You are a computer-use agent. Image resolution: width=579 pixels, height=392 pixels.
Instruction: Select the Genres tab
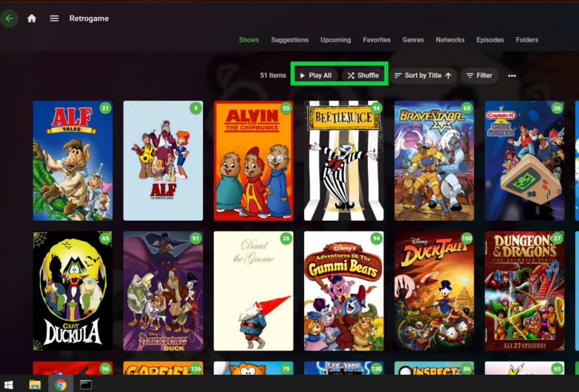[x=413, y=40]
